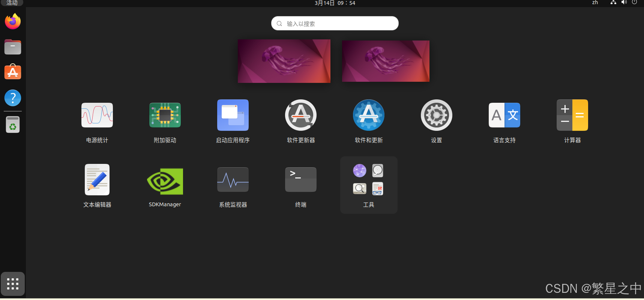Click the network status icon
This screenshot has width=644, height=300.
pyautogui.click(x=613, y=3)
